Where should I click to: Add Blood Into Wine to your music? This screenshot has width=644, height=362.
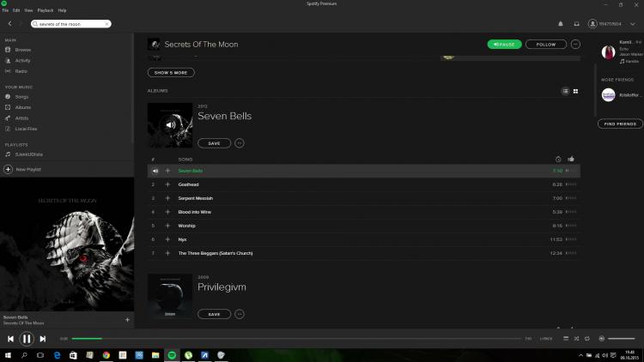[x=167, y=212]
